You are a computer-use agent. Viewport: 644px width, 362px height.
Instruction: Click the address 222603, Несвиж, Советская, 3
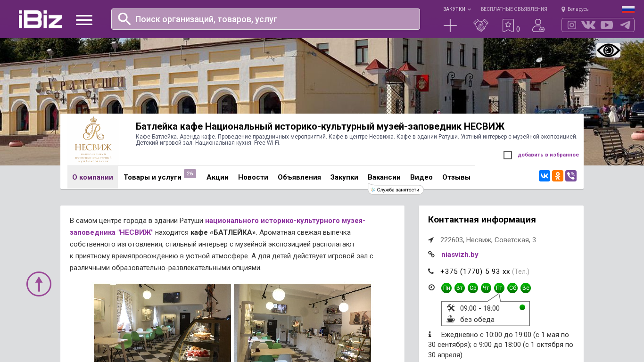(x=488, y=240)
